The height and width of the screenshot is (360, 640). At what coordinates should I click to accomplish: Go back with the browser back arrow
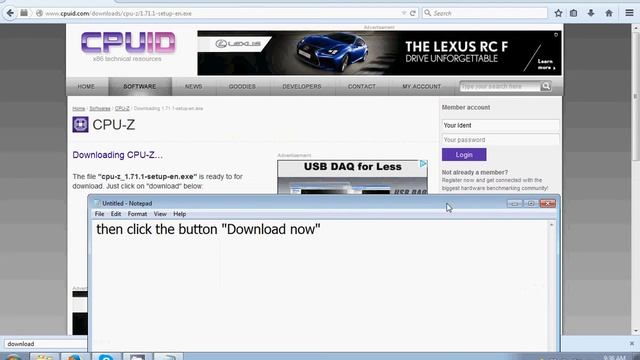click(10, 13)
